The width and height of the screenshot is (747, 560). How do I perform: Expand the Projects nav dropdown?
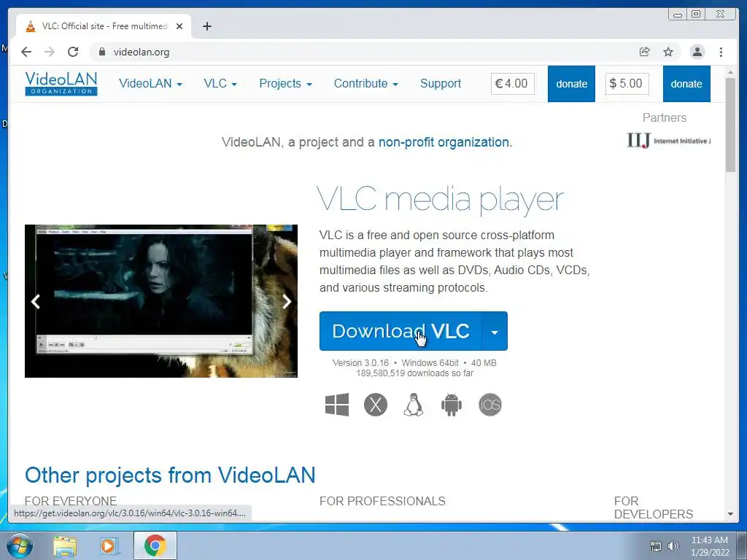tap(285, 83)
